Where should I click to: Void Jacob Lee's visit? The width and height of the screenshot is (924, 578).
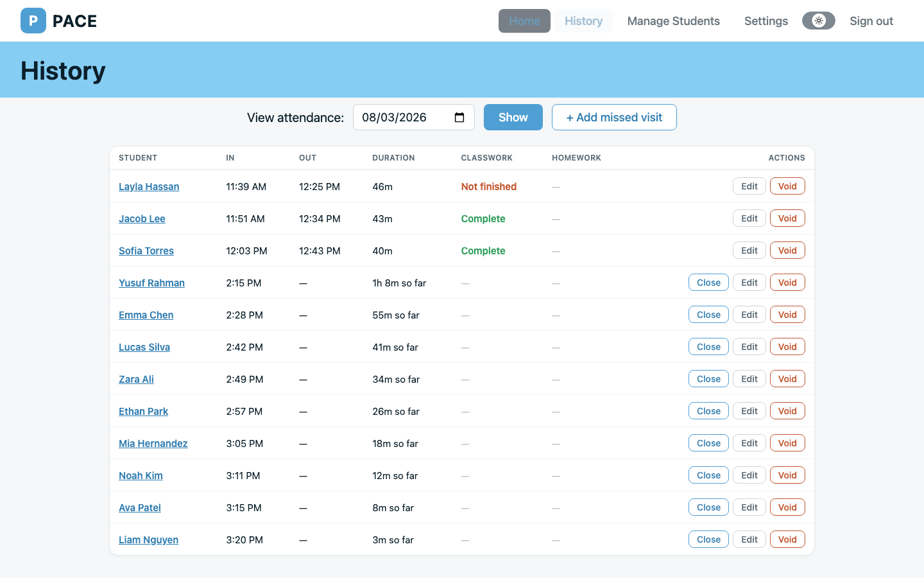[787, 218]
